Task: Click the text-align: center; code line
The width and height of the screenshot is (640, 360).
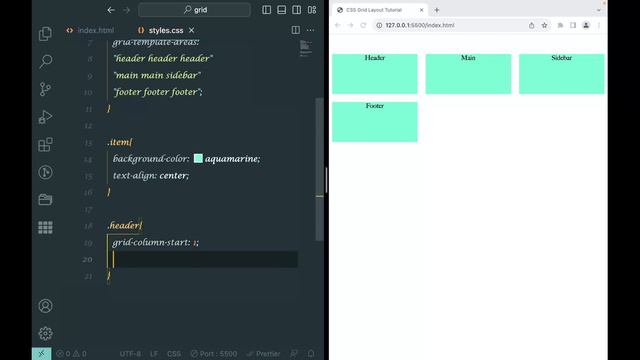Action: tap(151, 176)
